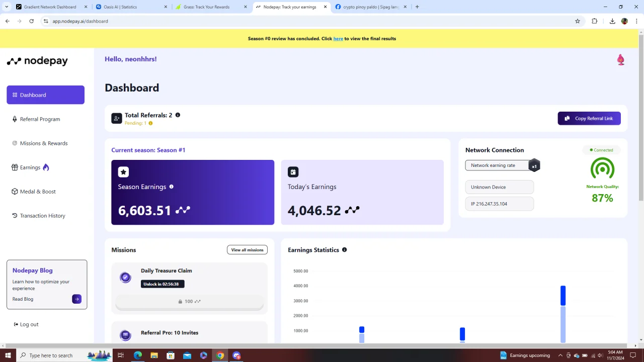Open a new browser tab
This screenshot has height=362, width=644.
point(417,7)
